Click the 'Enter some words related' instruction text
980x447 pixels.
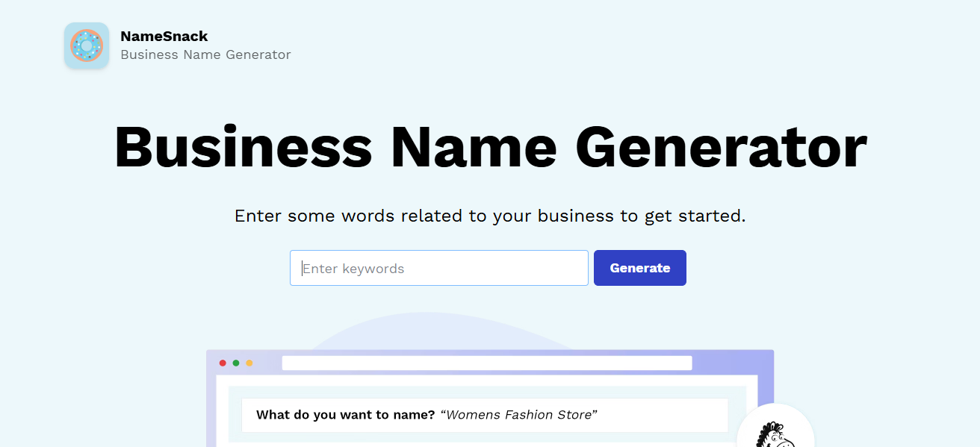point(490,216)
